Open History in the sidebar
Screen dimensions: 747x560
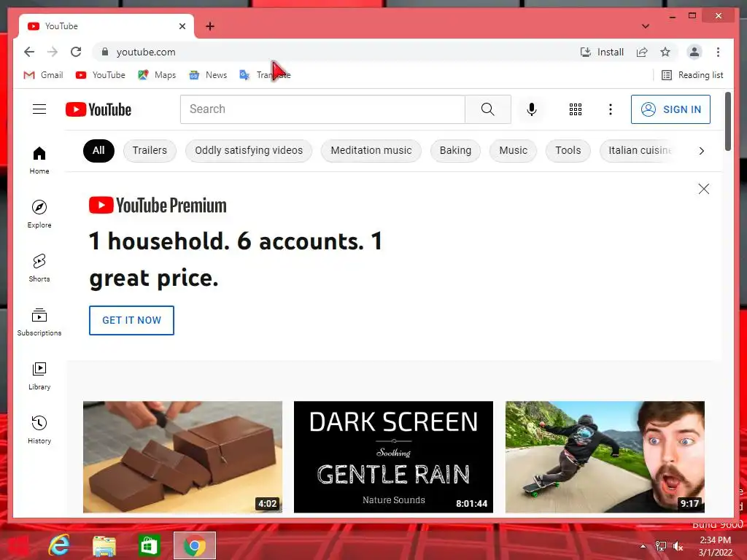point(39,430)
